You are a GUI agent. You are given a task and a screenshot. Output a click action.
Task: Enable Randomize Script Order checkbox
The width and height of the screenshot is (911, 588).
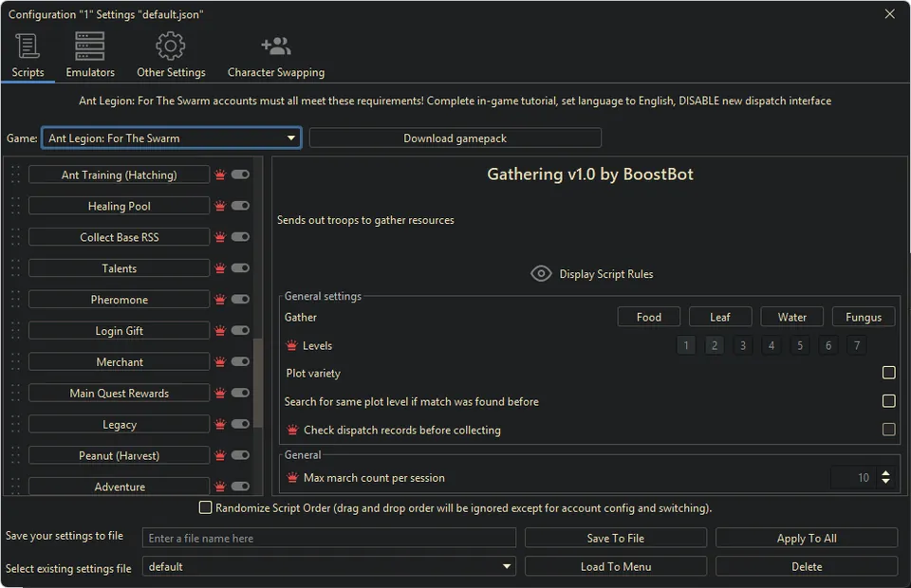click(205, 508)
